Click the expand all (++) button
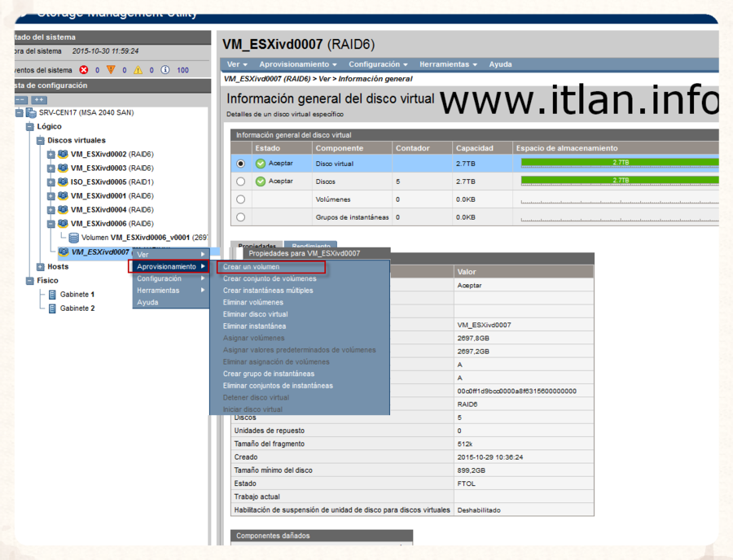 click(x=39, y=100)
